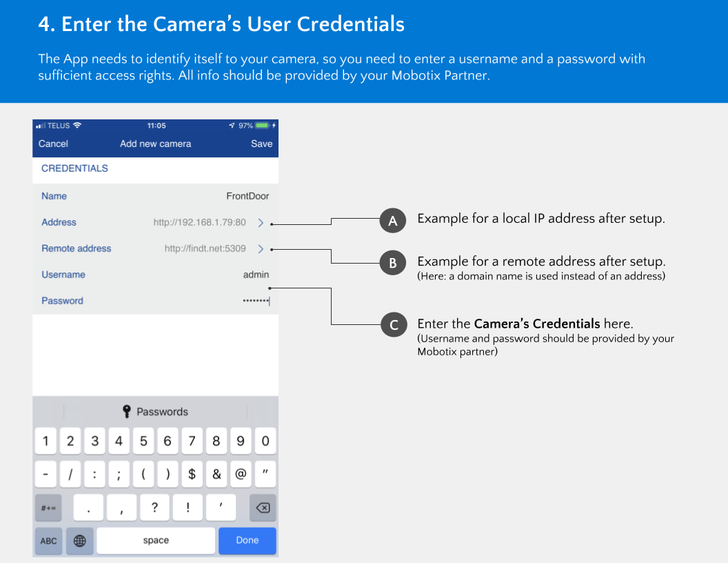This screenshot has width=728, height=563.
Task: Tap the apostrophe key
Action: [221, 508]
